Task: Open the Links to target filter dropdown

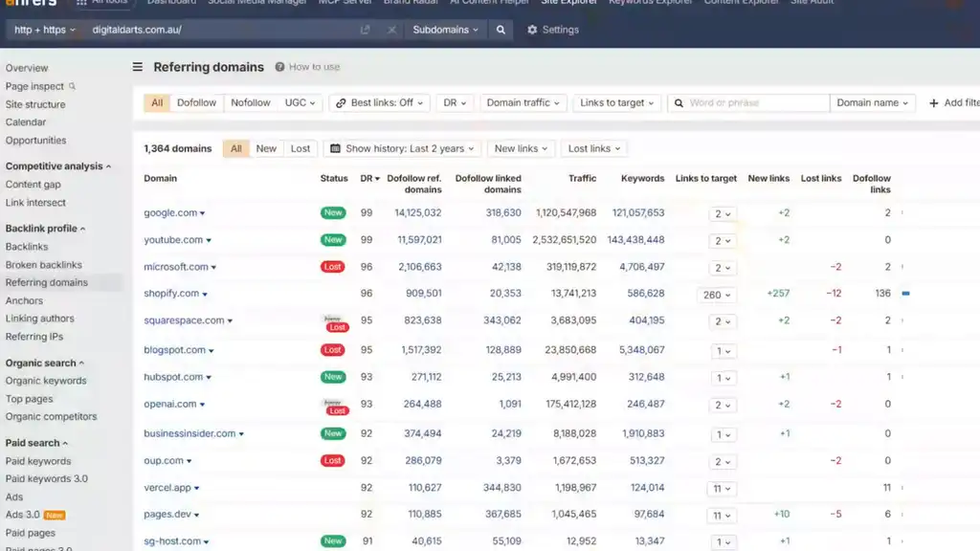Action: (617, 103)
